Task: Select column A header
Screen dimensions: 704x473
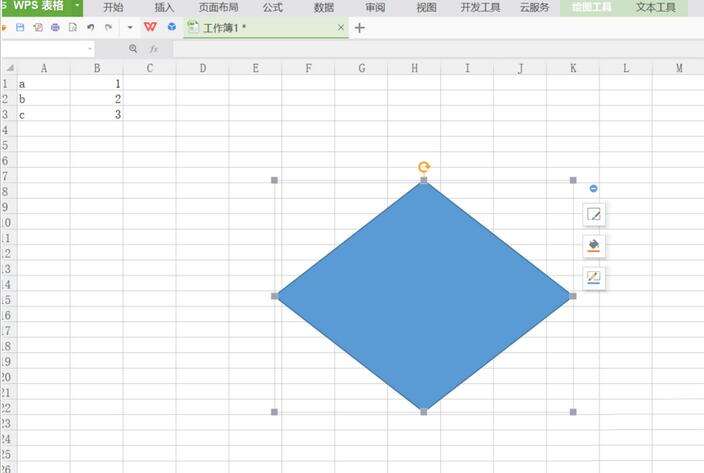Action: tap(44, 68)
